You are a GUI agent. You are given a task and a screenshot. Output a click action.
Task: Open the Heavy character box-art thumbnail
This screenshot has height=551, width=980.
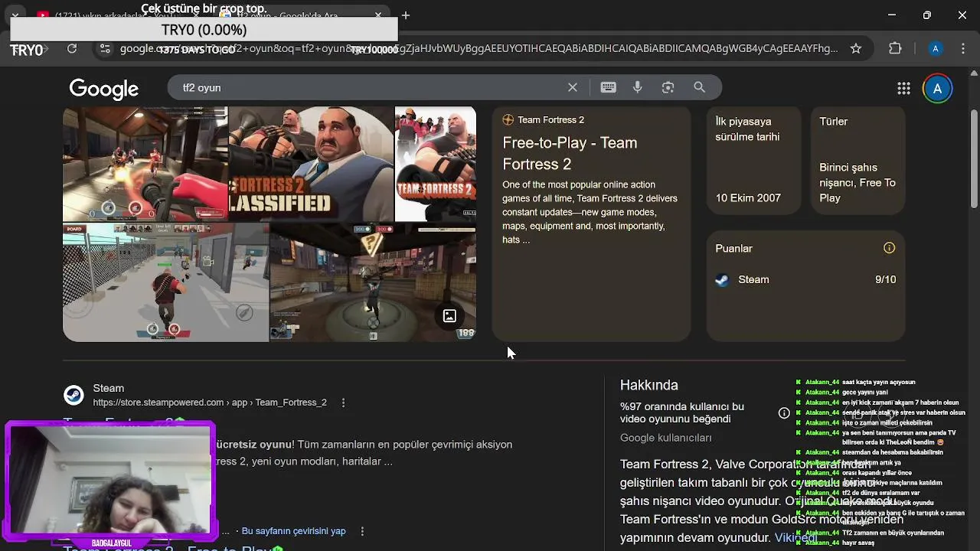435,164
